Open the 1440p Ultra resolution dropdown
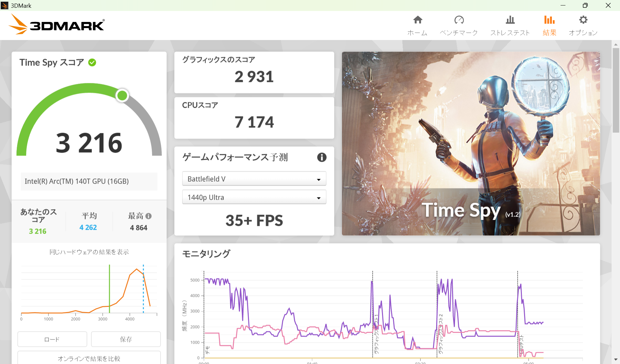Image resolution: width=620 pixels, height=364 pixels. pyautogui.click(x=254, y=197)
